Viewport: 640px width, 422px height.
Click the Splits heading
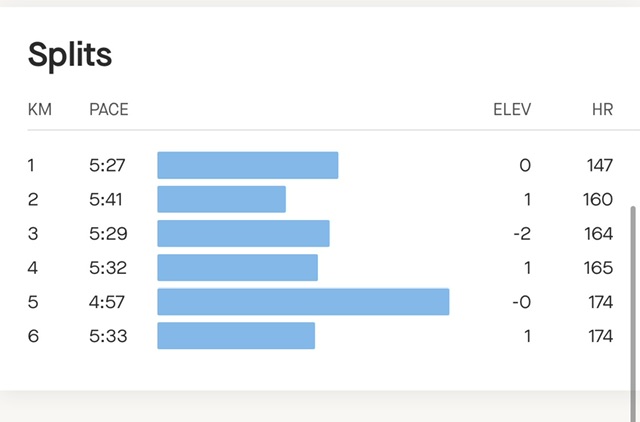pyautogui.click(x=70, y=54)
